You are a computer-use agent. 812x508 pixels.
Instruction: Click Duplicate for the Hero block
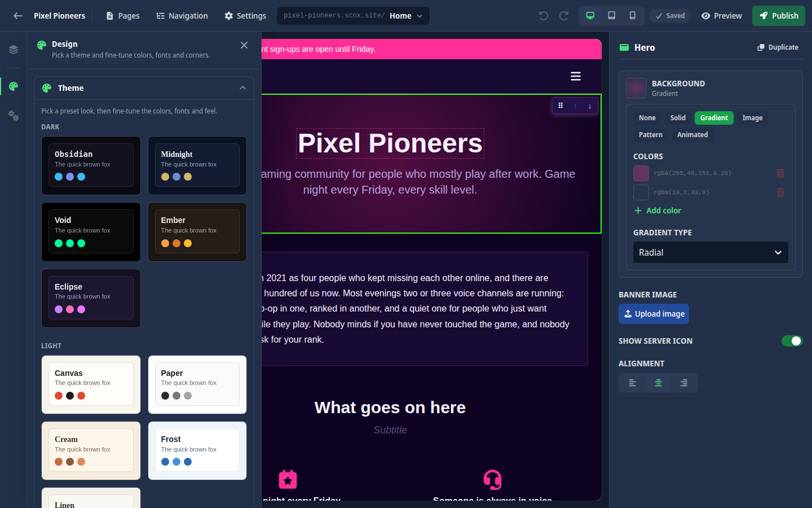click(x=778, y=47)
